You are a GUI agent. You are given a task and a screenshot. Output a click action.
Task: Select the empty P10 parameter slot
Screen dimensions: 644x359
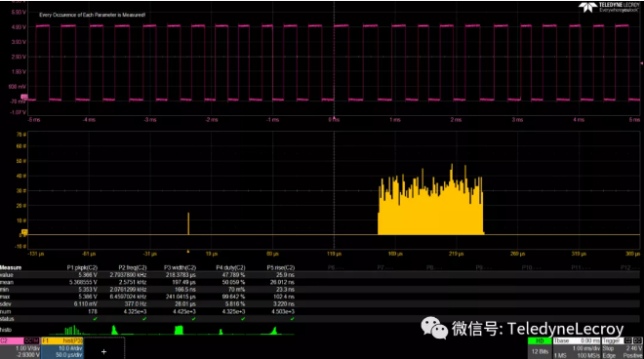[x=532, y=268]
